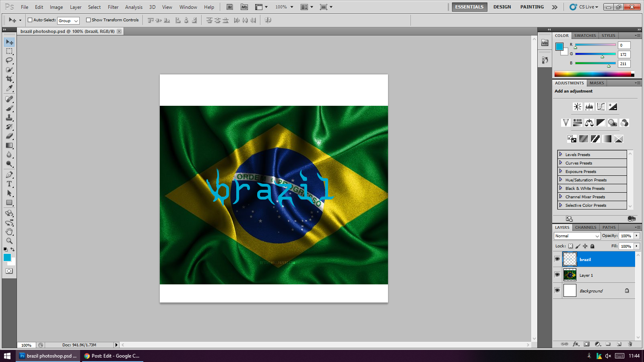Switch to the Channels tab
This screenshot has width=644, height=362.
tap(586, 227)
